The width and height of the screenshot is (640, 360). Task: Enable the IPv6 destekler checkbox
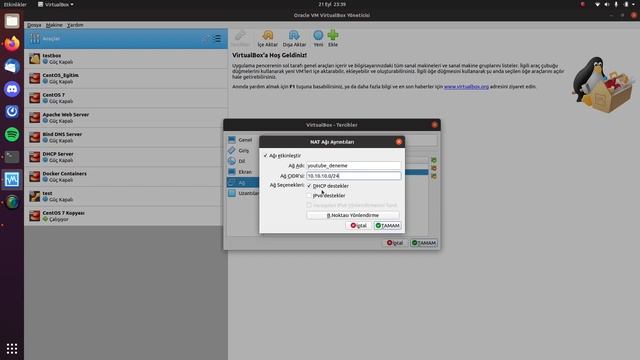(x=309, y=196)
